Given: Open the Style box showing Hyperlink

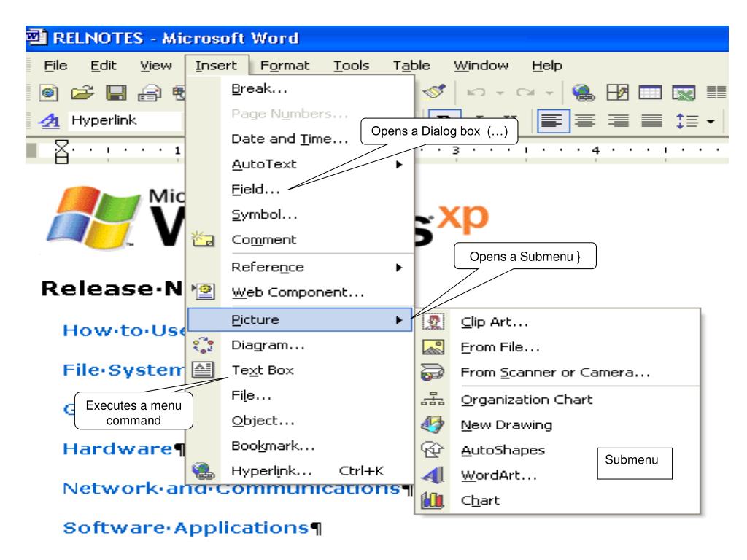Looking at the screenshot, I should point(125,120).
